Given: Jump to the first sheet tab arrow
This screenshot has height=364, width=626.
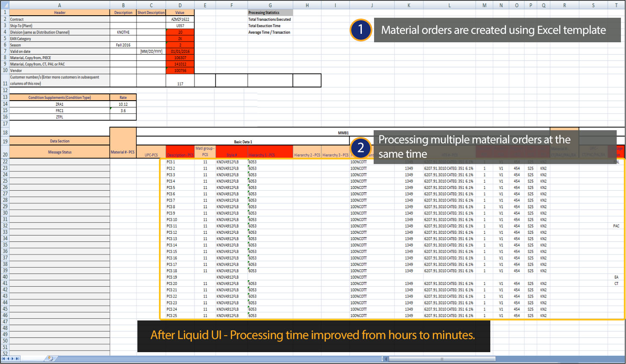Looking at the screenshot, I should pos(4,359).
